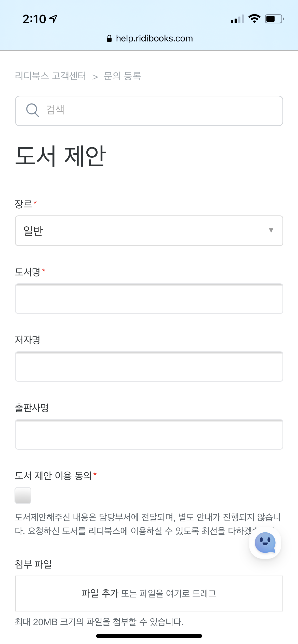Open the chatbot assistant bubble
This screenshot has width=298, height=644.
[265, 542]
